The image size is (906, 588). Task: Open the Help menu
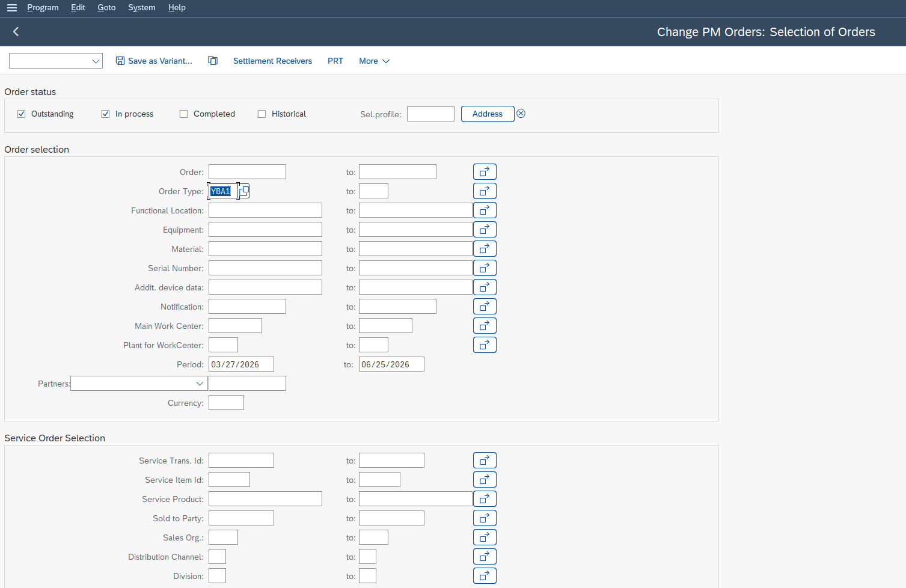click(177, 8)
